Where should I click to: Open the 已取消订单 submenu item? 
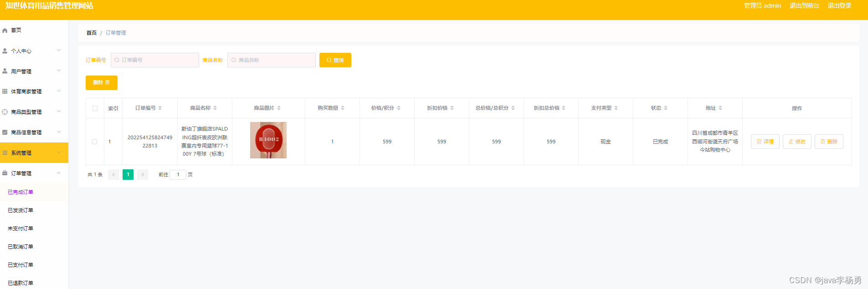tap(34, 247)
